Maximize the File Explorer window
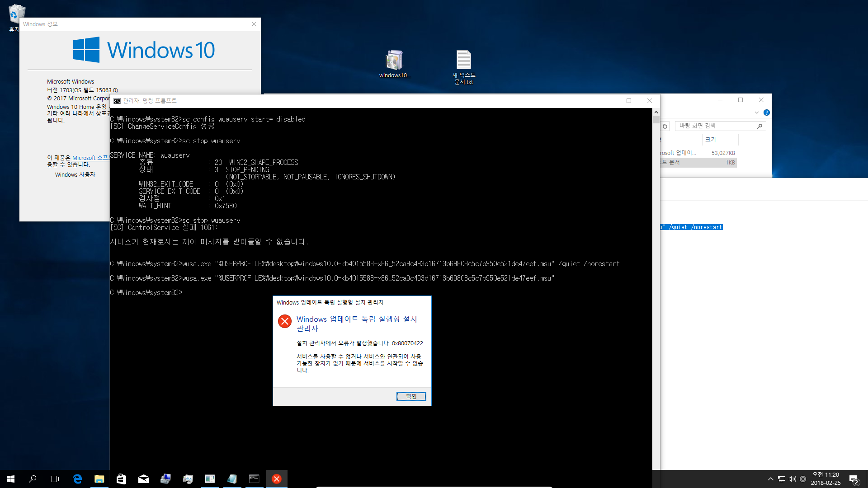Image resolution: width=868 pixels, height=488 pixels. pos(741,100)
